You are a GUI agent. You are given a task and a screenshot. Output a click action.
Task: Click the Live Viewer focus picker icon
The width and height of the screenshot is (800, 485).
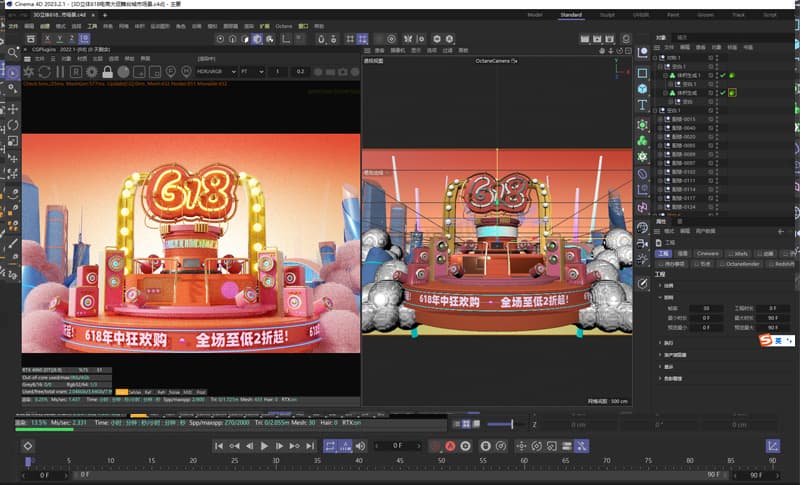[171, 72]
